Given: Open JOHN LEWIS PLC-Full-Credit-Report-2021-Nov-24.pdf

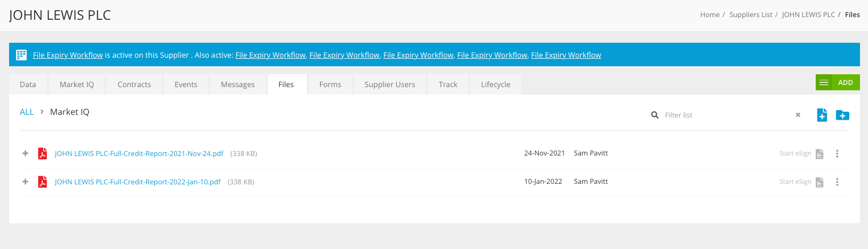Looking at the screenshot, I should (139, 153).
